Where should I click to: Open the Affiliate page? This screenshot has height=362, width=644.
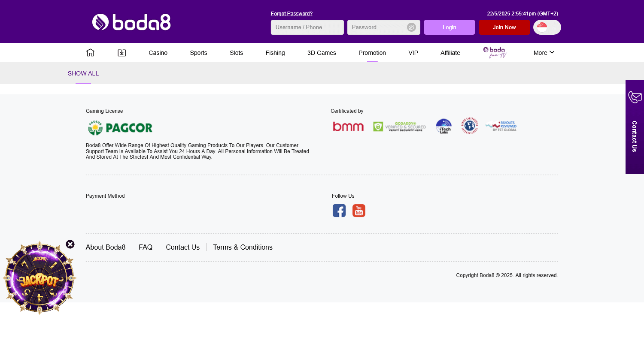pyautogui.click(x=450, y=53)
